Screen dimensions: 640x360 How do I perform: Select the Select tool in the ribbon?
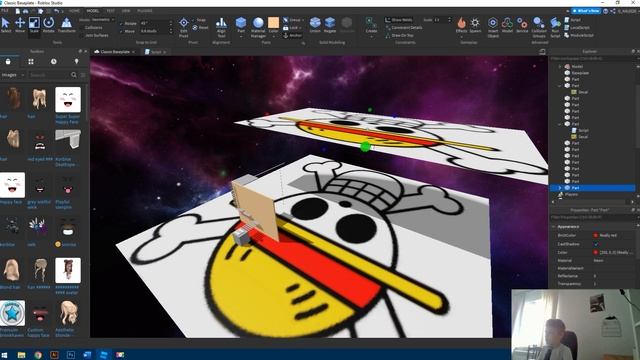coord(6,25)
